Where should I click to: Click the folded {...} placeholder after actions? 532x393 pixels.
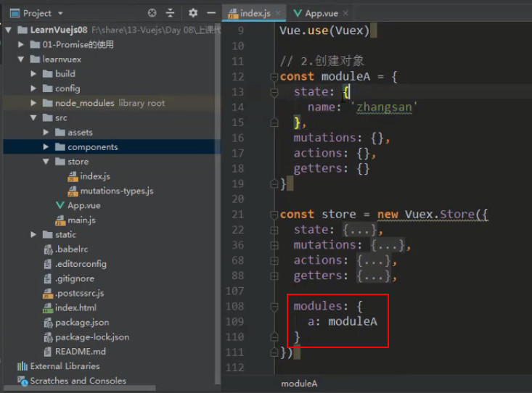coord(374,260)
